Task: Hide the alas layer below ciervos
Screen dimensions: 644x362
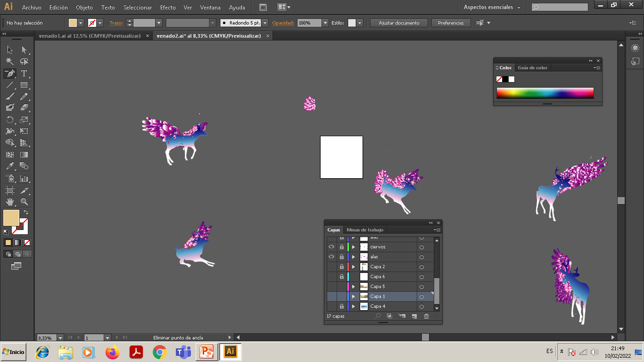Action: point(331,257)
